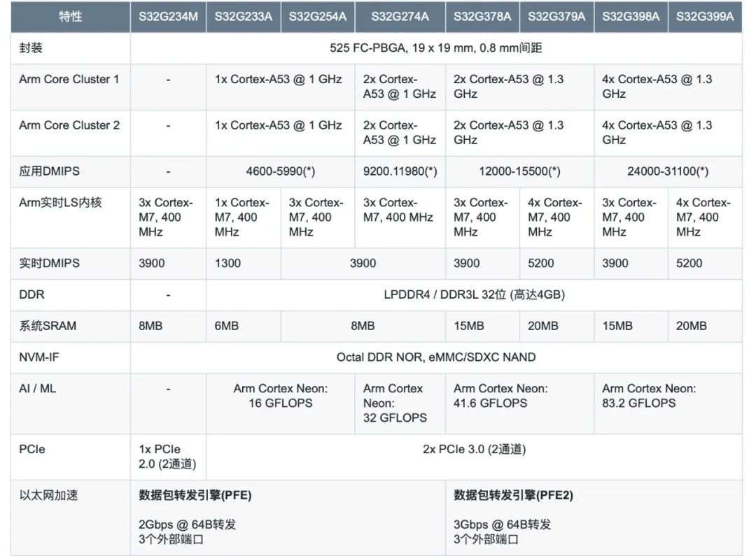Click the AI / ML row label
Screen dimensions: 756x556
[x=33, y=389]
